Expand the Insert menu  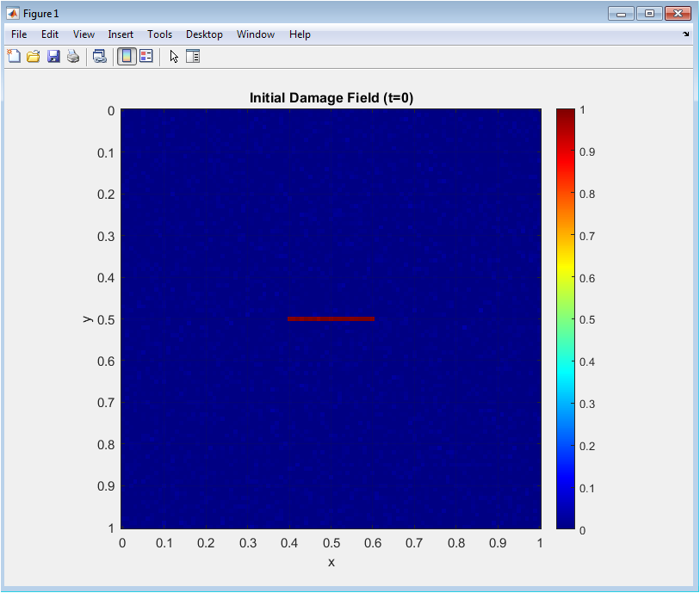121,34
